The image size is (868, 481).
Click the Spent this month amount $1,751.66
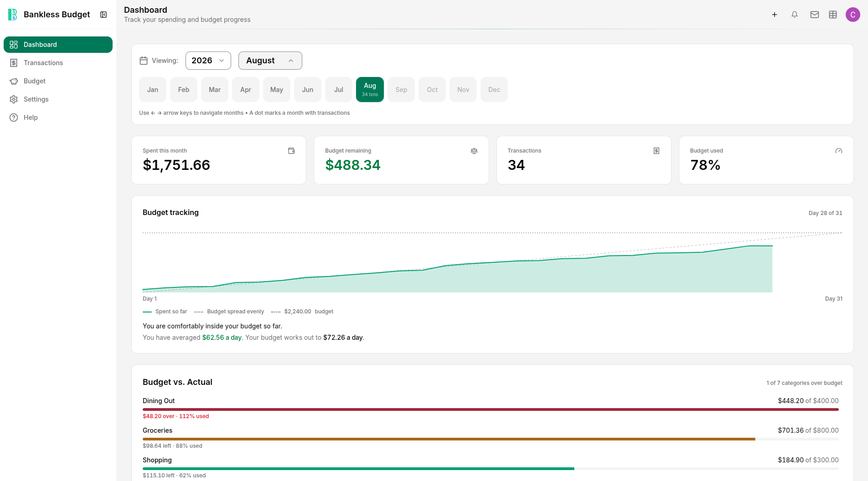pyautogui.click(x=176, y=165)
